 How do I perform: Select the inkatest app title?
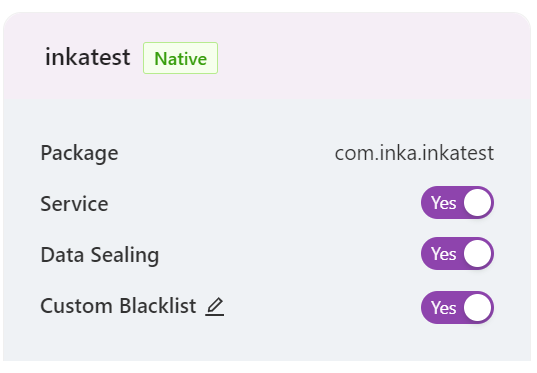click(x=88, y=57)
